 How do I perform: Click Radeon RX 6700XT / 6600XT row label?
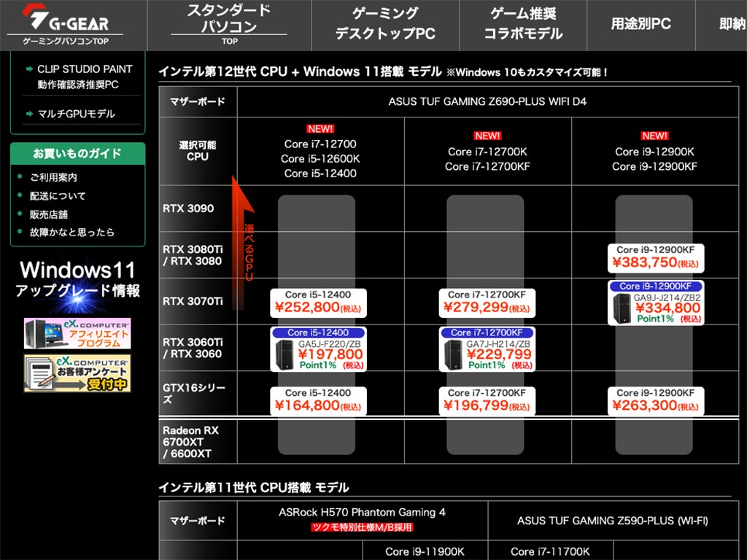point(190,442)
